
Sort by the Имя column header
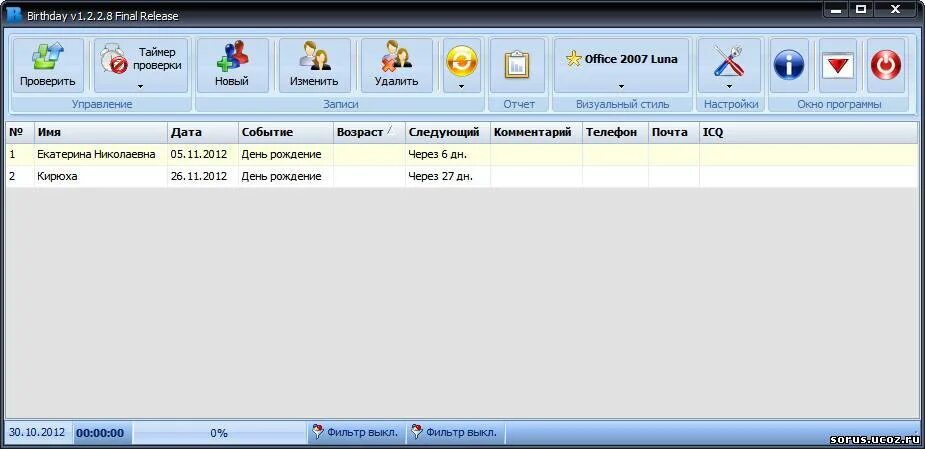click(x=101, y=132)
